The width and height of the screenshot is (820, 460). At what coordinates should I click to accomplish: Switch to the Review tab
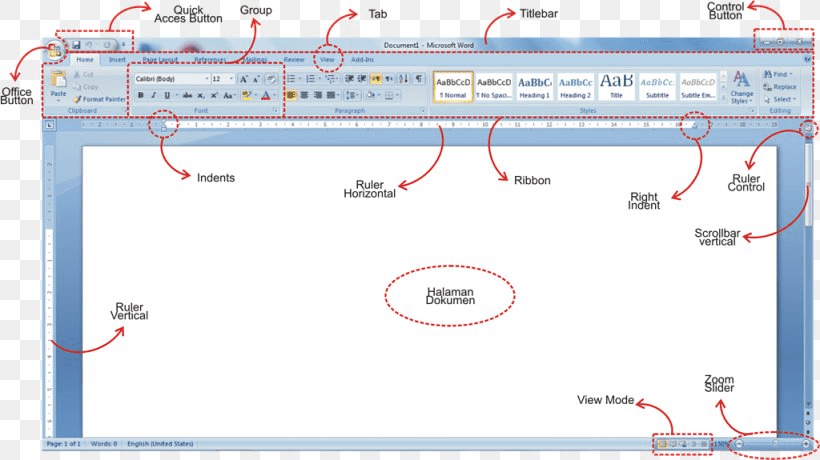[x=294, y=60]
